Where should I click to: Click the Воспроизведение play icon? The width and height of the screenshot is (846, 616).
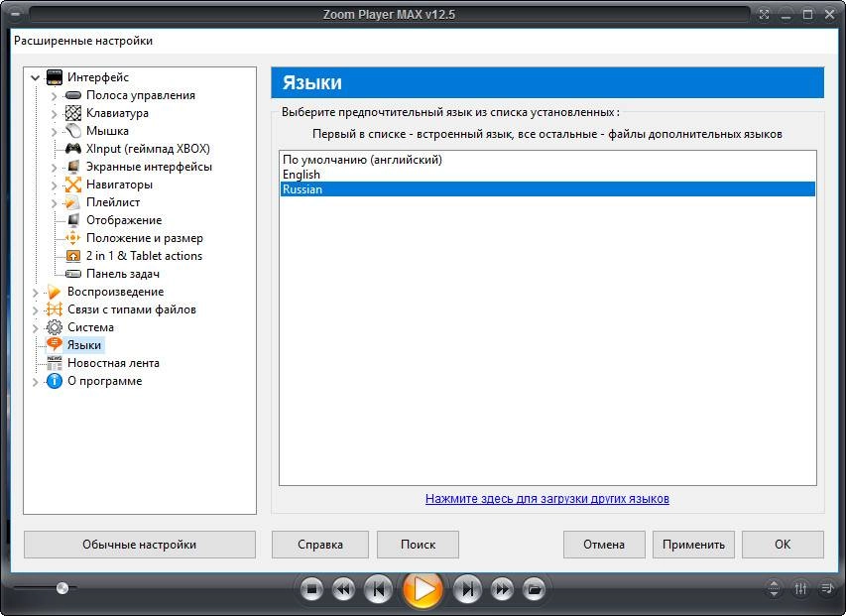tap(55, 292)
